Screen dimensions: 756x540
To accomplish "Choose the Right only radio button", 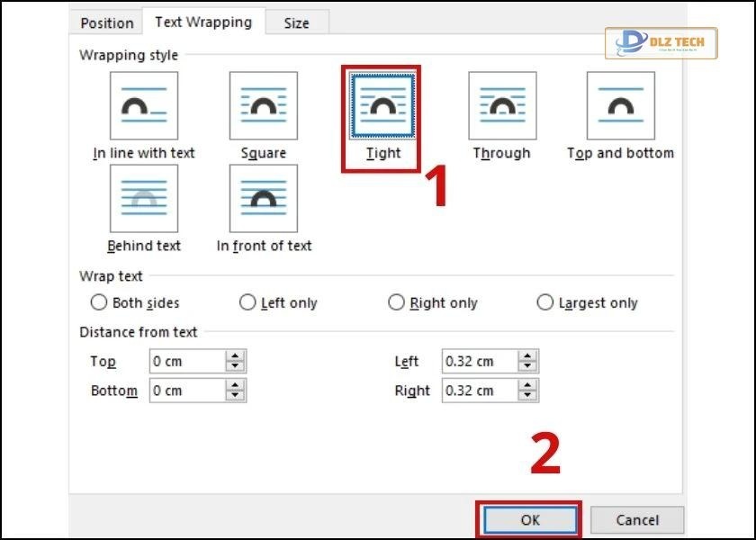I will 396,303.
